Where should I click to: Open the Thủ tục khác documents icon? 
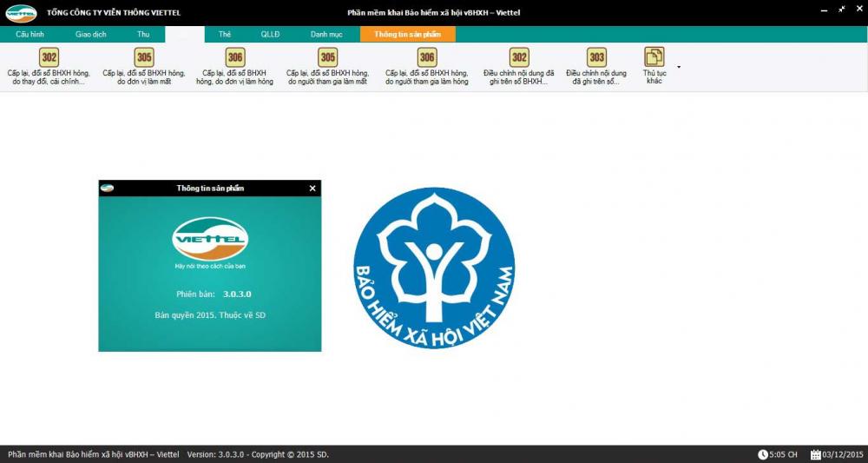point(654,57)
